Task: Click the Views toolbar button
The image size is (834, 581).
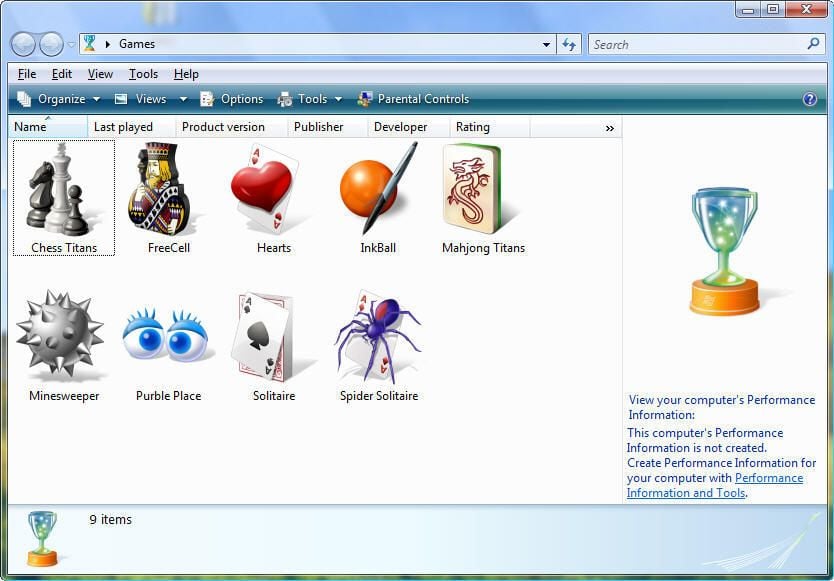Action: pyautogui.click(x=141, y=99)
